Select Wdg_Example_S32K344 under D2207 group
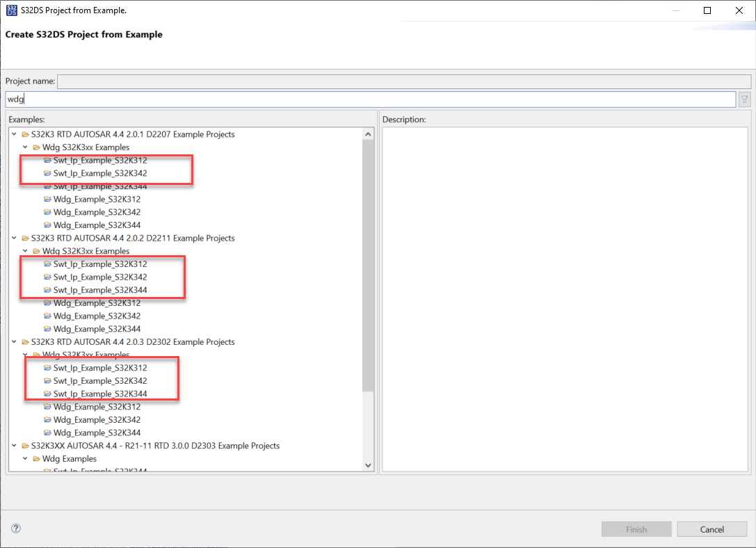Image resolution: width=756 pixels, height=548 pixels. click(97, 225)
